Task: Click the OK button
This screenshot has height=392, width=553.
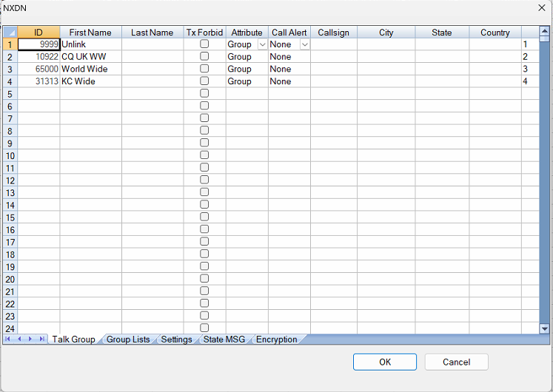Action: (385, 362)
